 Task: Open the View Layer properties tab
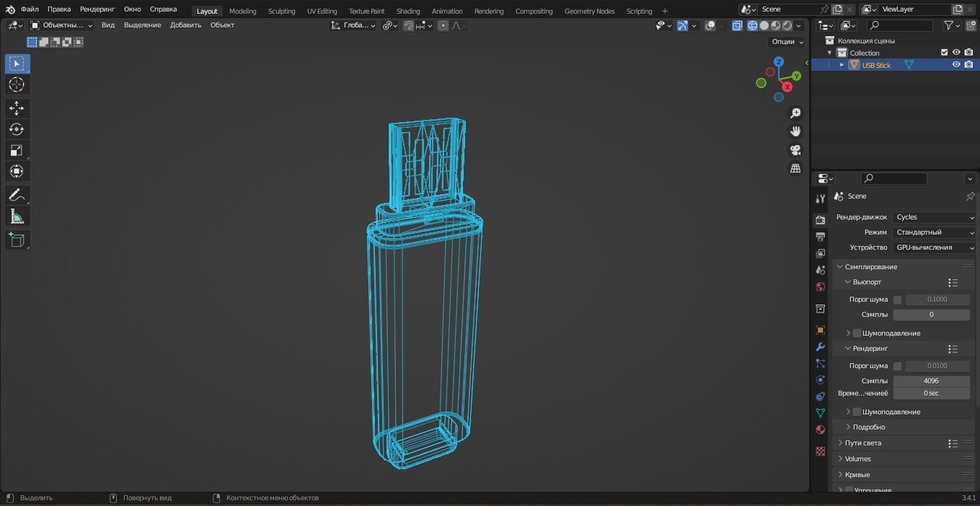[x=820, y=253]
